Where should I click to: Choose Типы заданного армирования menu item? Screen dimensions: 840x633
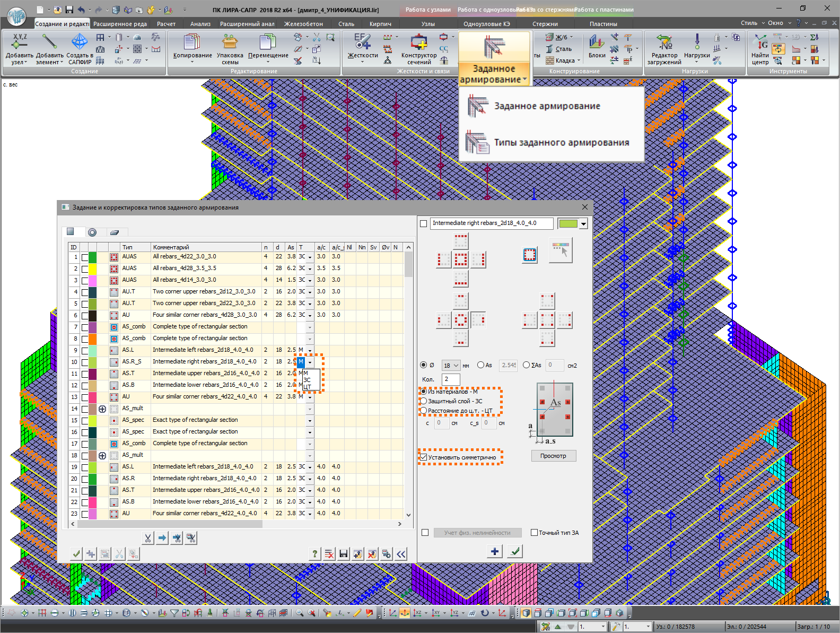tap(561, 142)
